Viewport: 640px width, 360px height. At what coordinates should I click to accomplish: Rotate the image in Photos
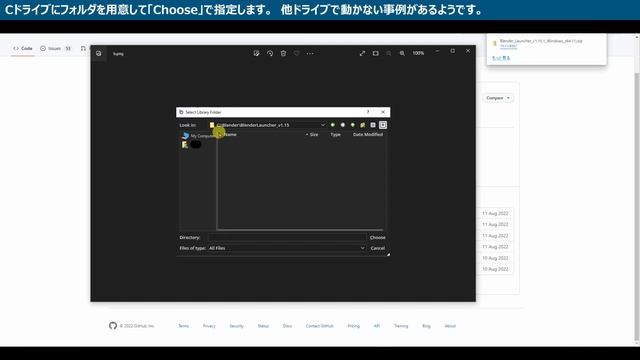[x=270, y=53]
